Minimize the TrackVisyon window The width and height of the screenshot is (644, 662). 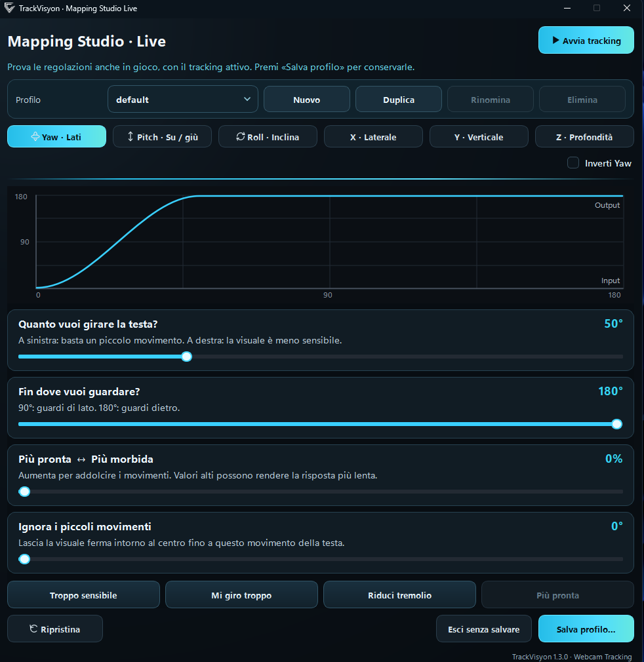pos(567,8)
